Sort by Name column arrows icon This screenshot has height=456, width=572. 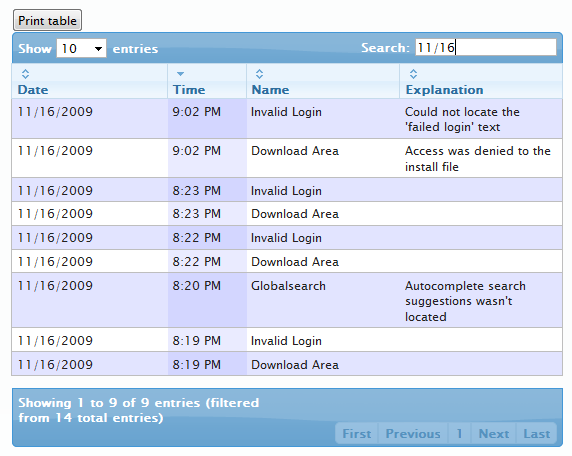[x=259, y=74]
